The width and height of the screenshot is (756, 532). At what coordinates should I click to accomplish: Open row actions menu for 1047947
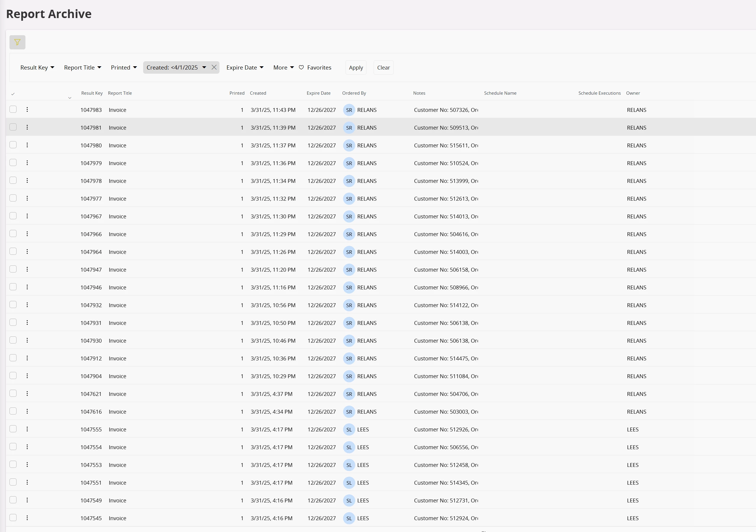coord(27,270)
